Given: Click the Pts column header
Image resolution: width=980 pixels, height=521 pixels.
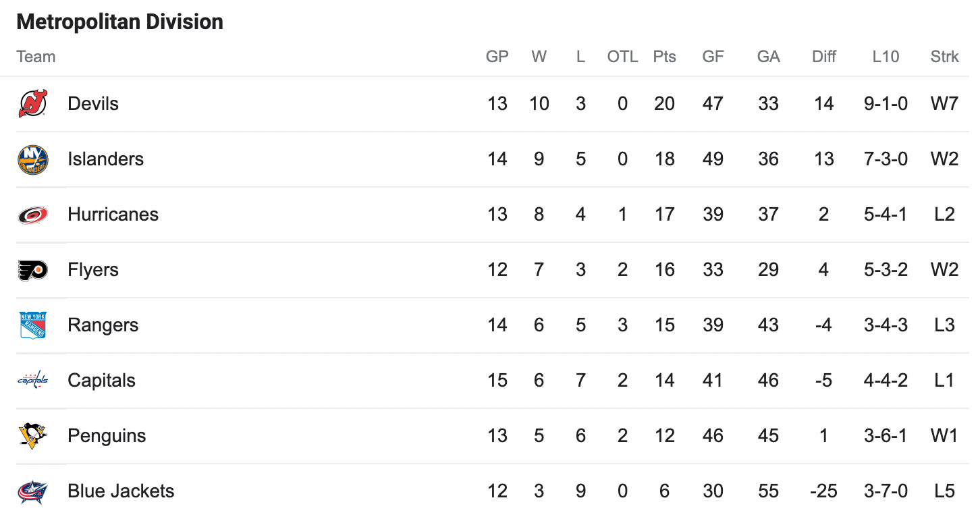Looking at the screenshot, I should tap(664, 57).
